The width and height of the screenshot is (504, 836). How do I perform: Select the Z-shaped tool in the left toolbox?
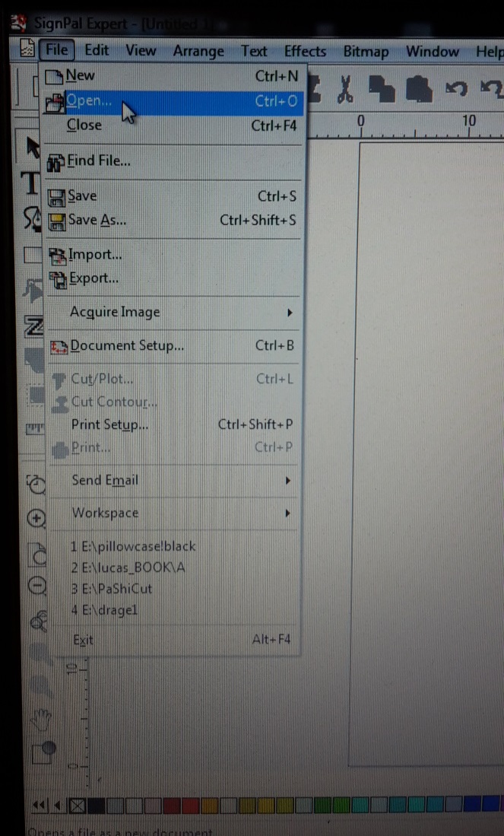34,326
